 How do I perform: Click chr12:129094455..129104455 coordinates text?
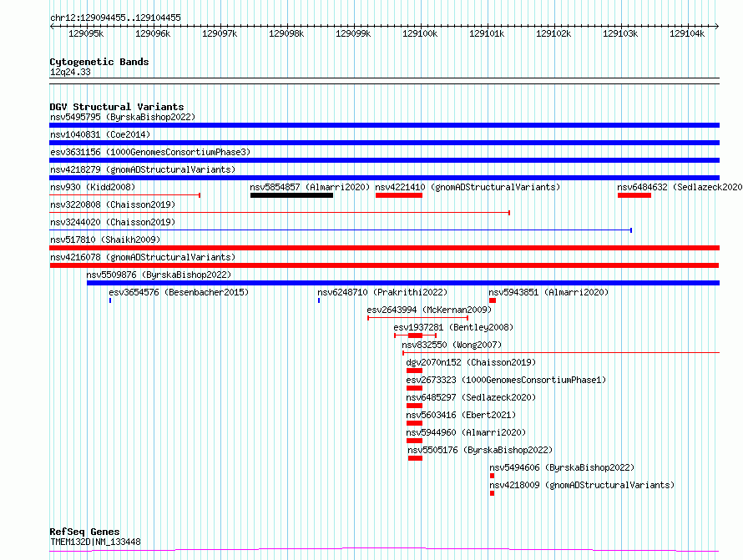click(x=115, y=18)
